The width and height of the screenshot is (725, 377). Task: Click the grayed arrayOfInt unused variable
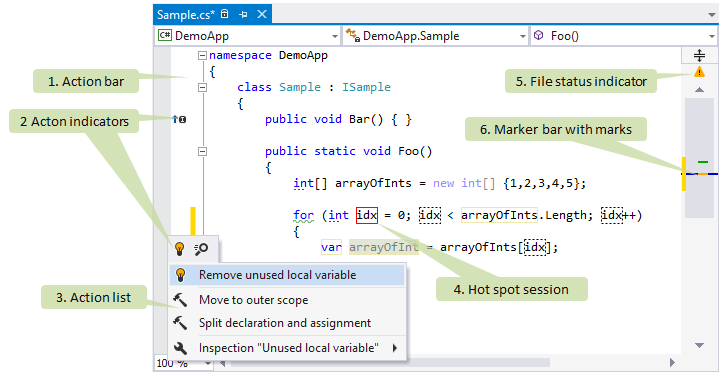[x=384, y=247]
